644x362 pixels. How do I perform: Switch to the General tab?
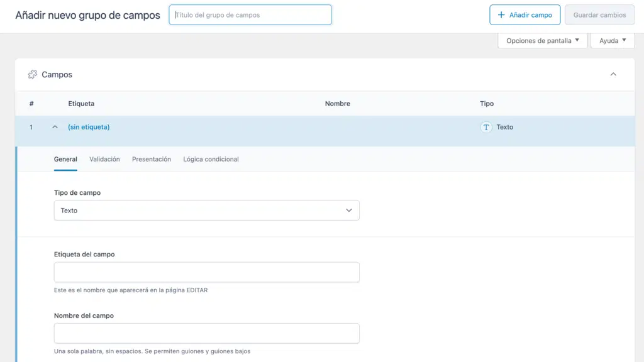pyautogui.click(x=65, y=160)
